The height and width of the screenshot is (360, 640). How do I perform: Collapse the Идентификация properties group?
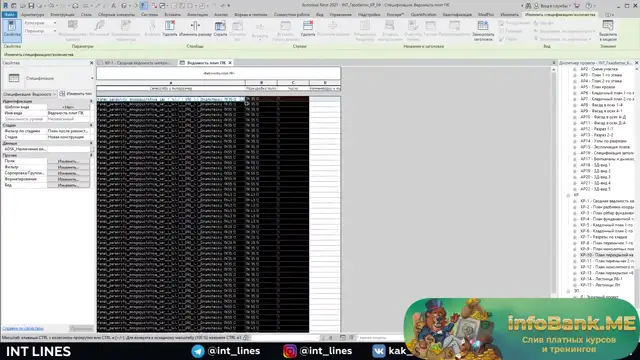tap(91, 101)
